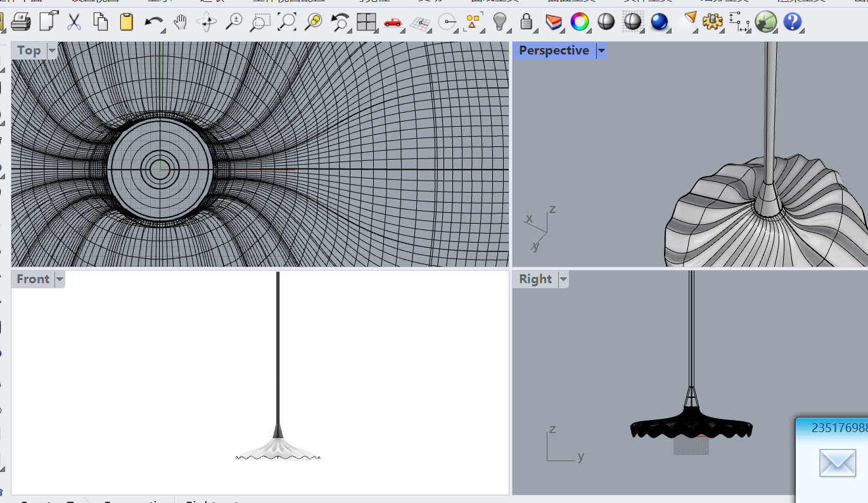
Task: Click the lamp shade in Front viewport
Action: 278,449
